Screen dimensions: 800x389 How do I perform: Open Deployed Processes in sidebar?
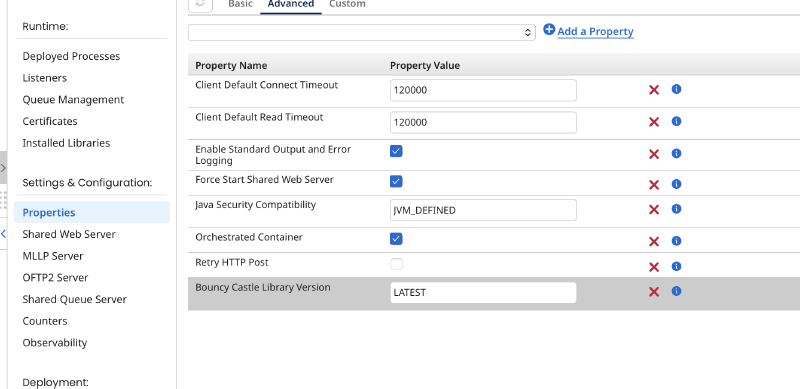pos(71,56)
